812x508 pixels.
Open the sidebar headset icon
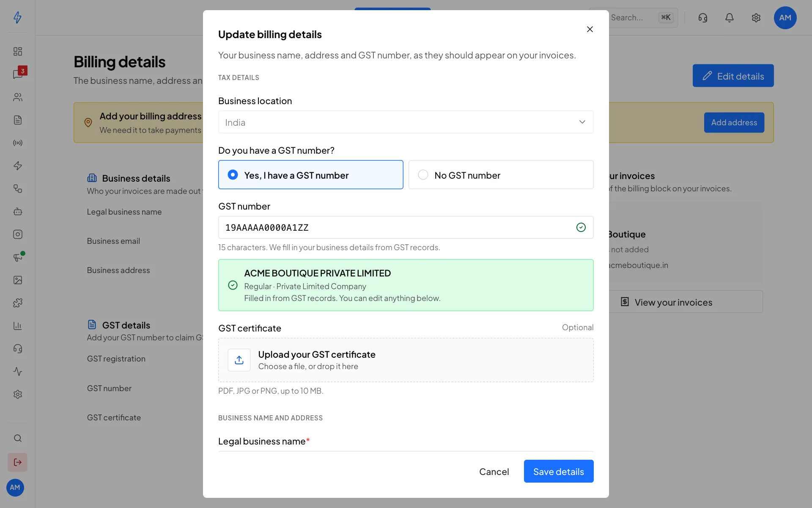point(17,348)
